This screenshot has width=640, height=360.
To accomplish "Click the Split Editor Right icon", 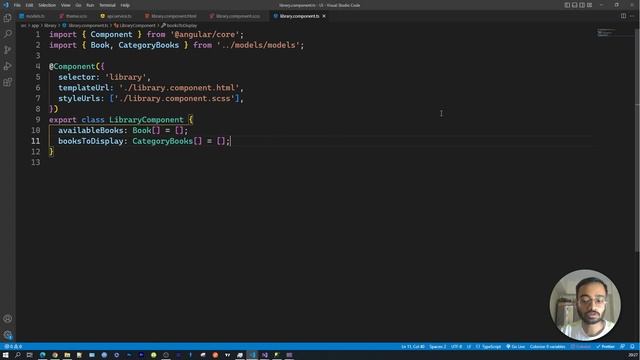I will (623, 16).
